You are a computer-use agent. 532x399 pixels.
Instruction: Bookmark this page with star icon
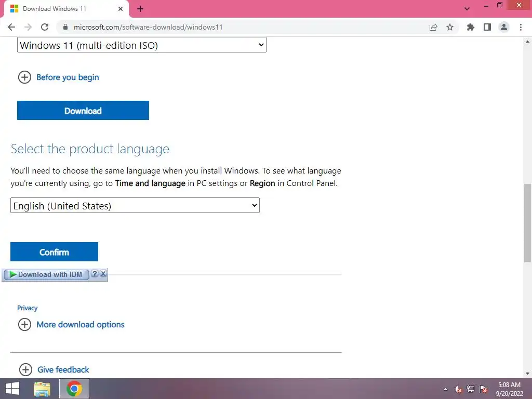click(x=450, y=27)
